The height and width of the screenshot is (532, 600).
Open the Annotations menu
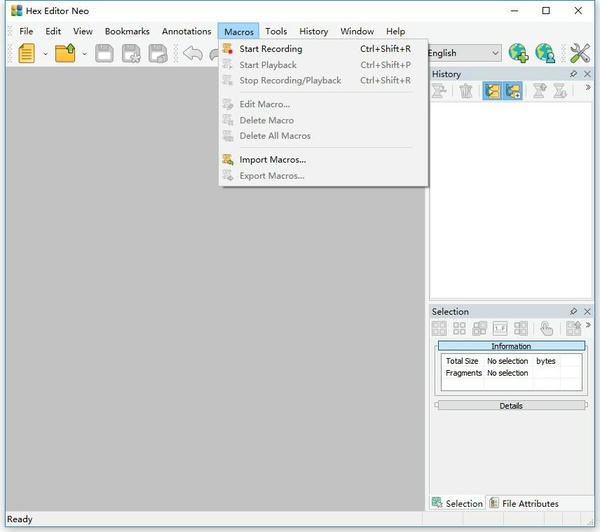pyautogui.click(x=186, y=31)
